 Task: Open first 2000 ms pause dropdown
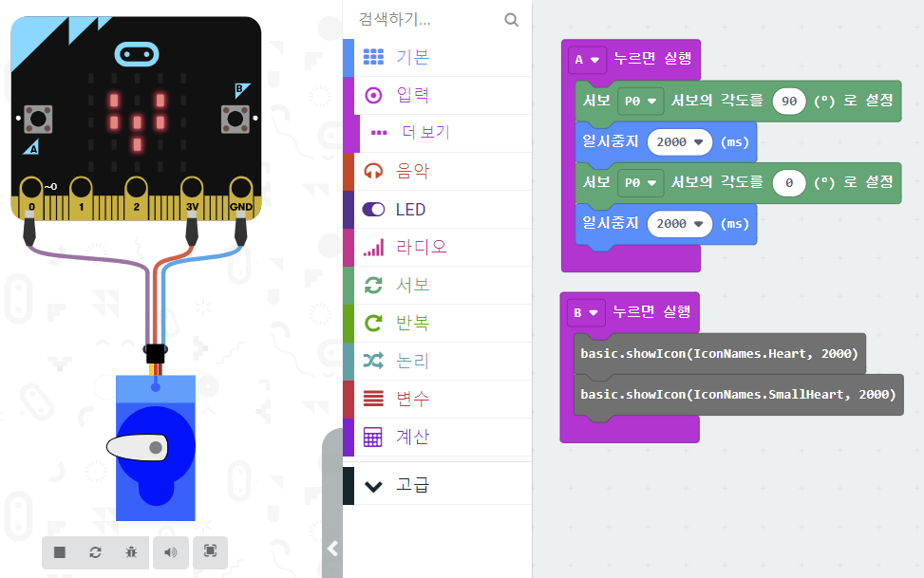pos(680,142)
